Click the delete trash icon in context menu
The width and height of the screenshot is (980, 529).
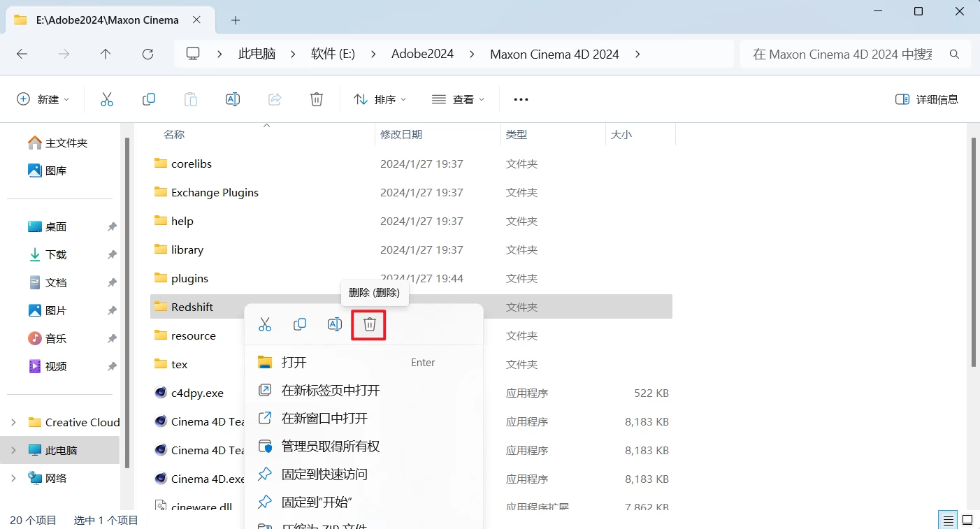pyautogui.click(x=370, y=324)
